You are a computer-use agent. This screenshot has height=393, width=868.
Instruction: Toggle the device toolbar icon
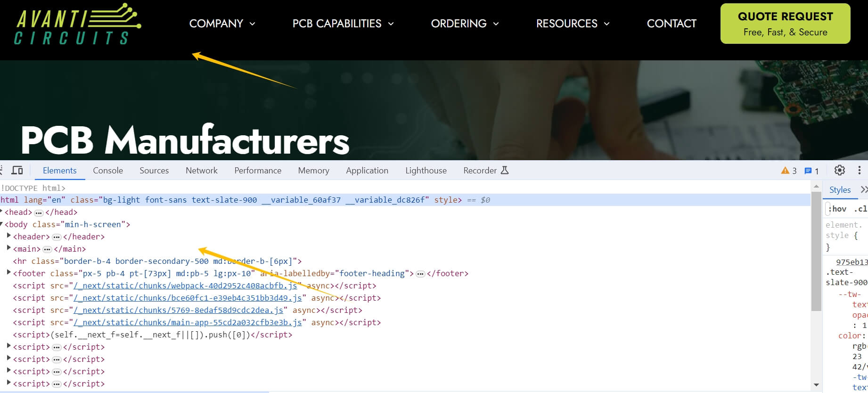[x=17, y=171]
